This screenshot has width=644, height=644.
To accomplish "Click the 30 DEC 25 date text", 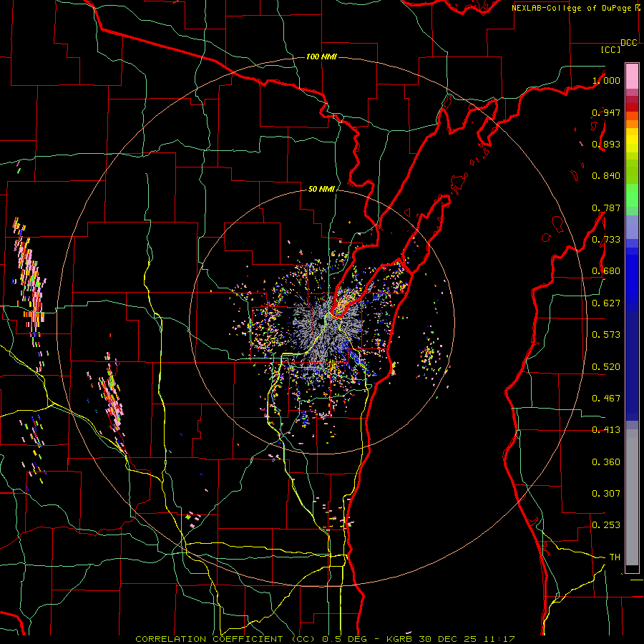I will (448, 639).
